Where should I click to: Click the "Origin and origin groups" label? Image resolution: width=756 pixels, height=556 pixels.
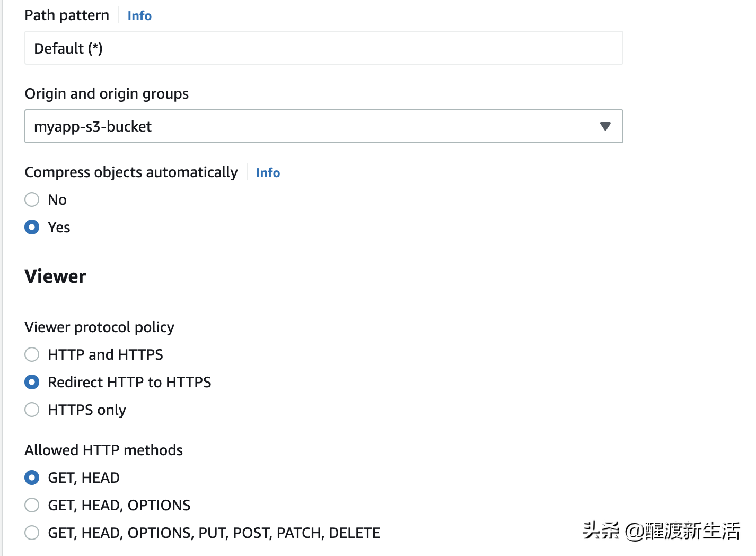(x=107, y=93)
